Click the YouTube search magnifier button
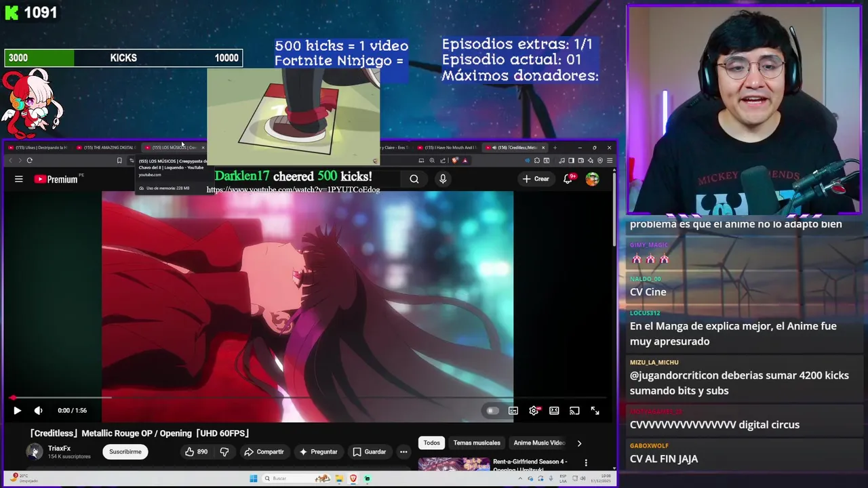The width and height of the screenshot is (868, 488). [x=414, y=179]
